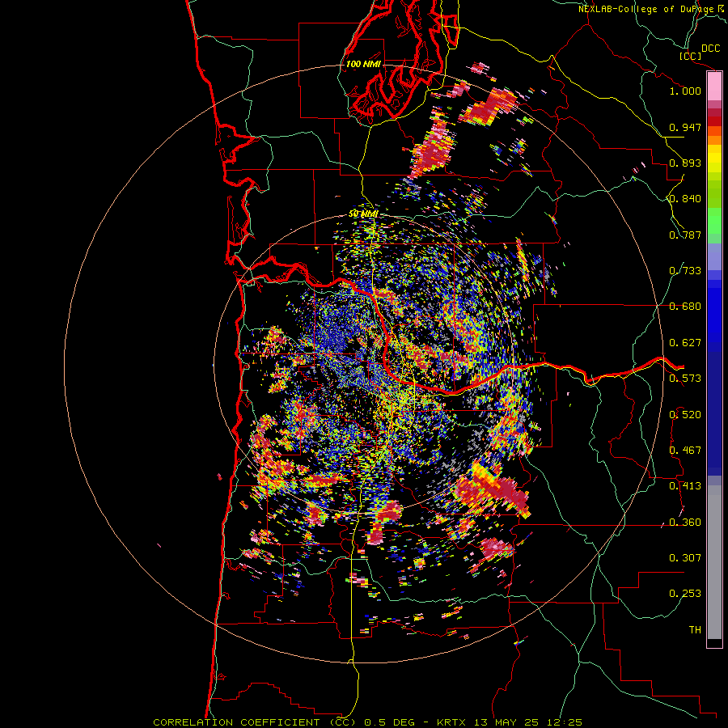The image size is (728, 728).
Task: Click the [CC] units label above scale
Action: [690, 56]
